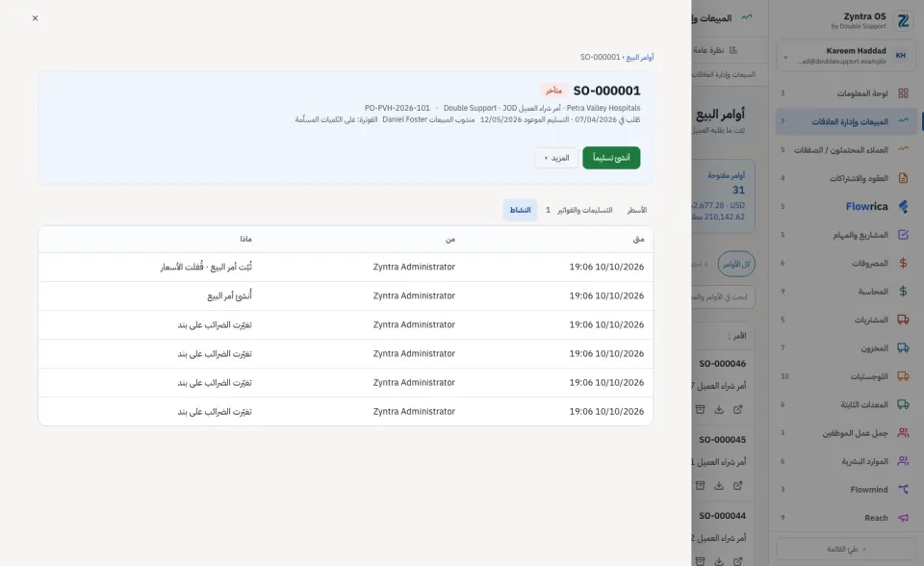Viewport: 924px width, 566px height.
Task: Select كل الأوامر filter chip
Action: point(736,264)
